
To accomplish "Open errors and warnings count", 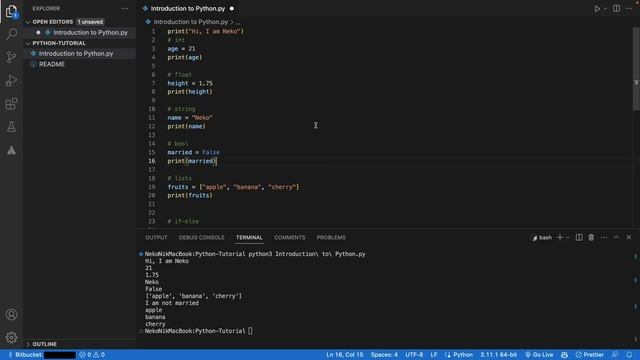I will (x=92, y=355).
